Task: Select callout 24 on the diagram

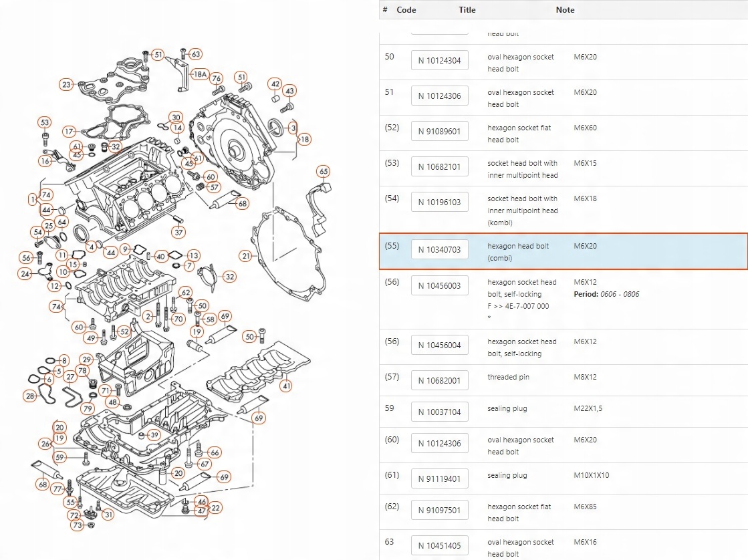Action: pyautogui.click(x=25, y=274)
